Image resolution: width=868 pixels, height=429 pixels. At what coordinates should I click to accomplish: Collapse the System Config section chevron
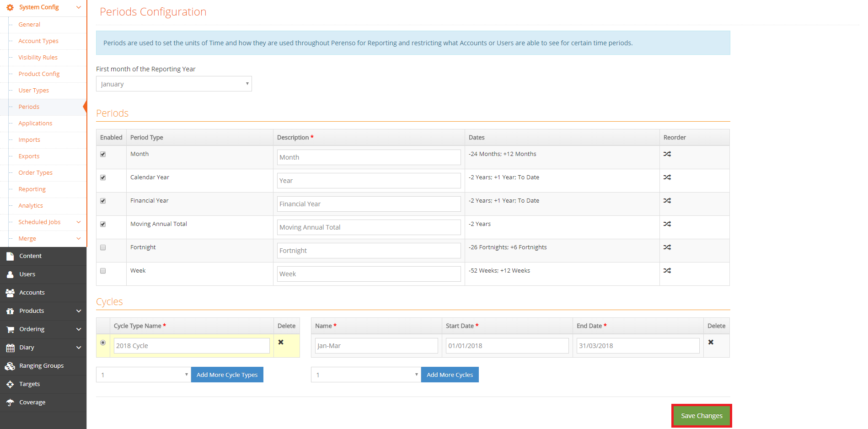(79, 7)
